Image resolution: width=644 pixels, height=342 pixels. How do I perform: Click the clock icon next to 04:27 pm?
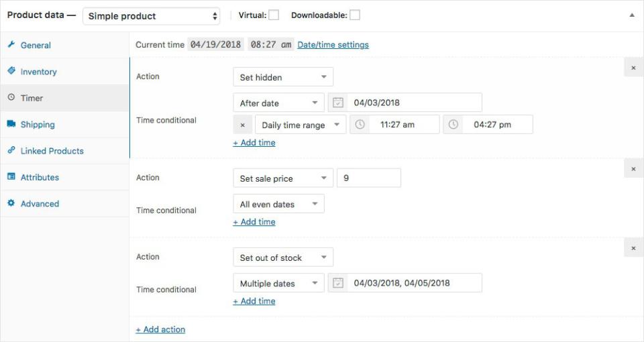point(453,125)
